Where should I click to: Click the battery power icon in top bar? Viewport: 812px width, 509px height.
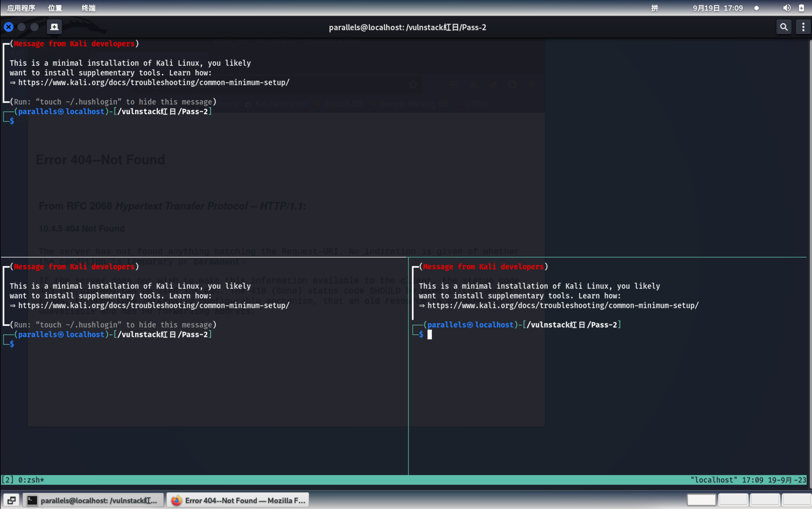coord(801,8)
